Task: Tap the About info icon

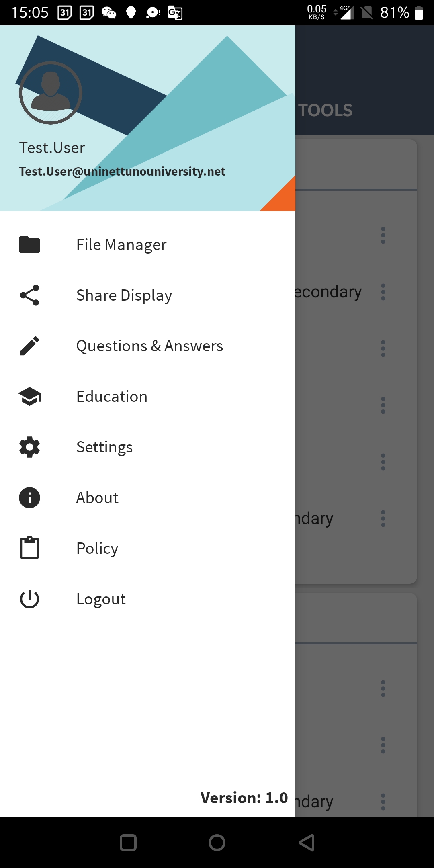Action: click(x=29, y=497)
